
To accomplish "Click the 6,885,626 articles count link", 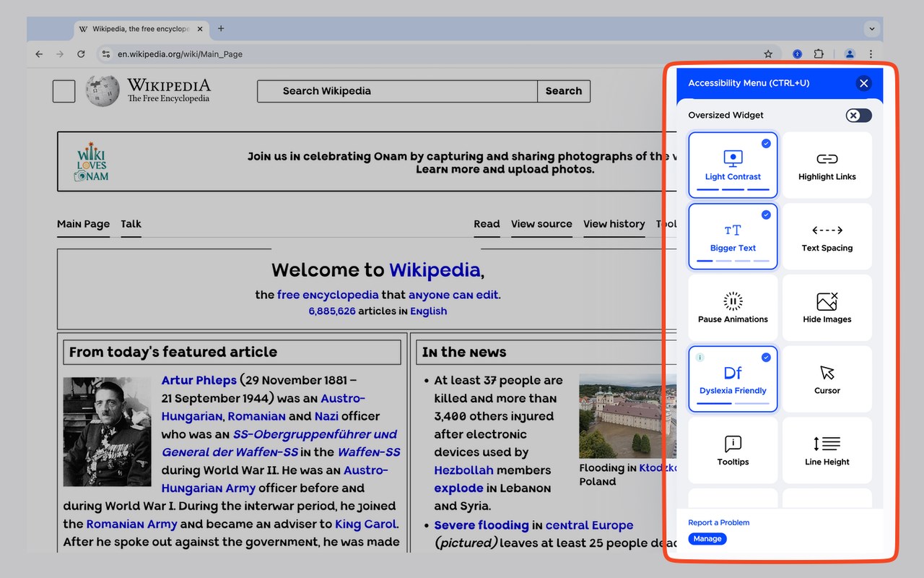I will (332, 311).
